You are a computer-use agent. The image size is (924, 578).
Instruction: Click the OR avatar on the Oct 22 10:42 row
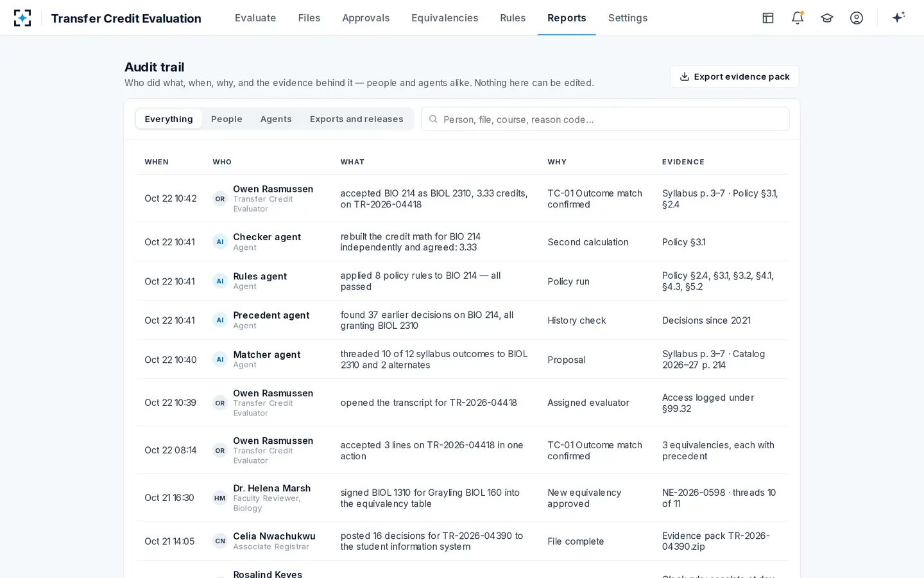220,199
